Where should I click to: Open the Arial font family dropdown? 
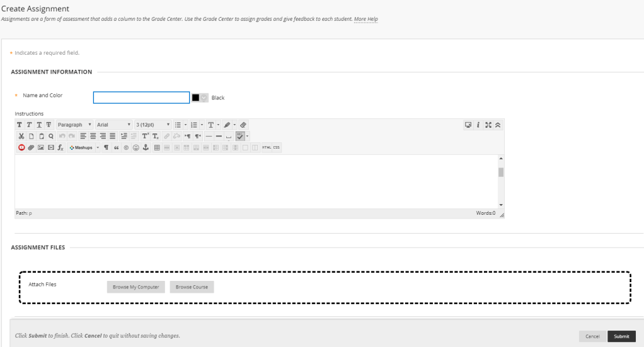113,125
